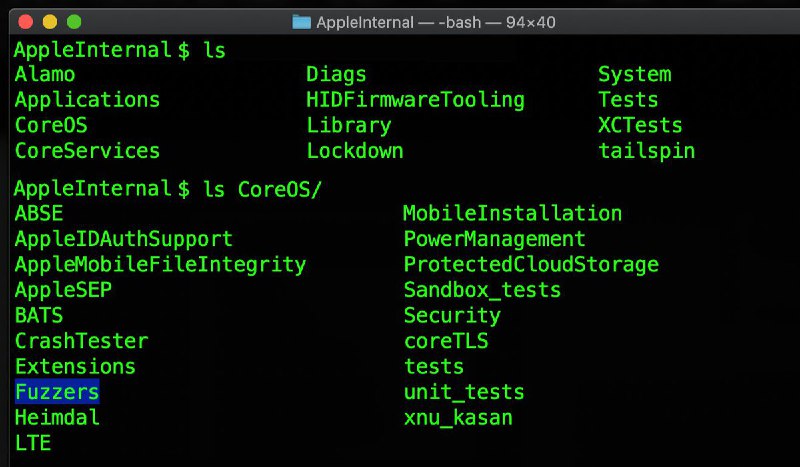Click the 'ABSE' entry
This screenshot has width=800, height=467.
coord(39,213)
